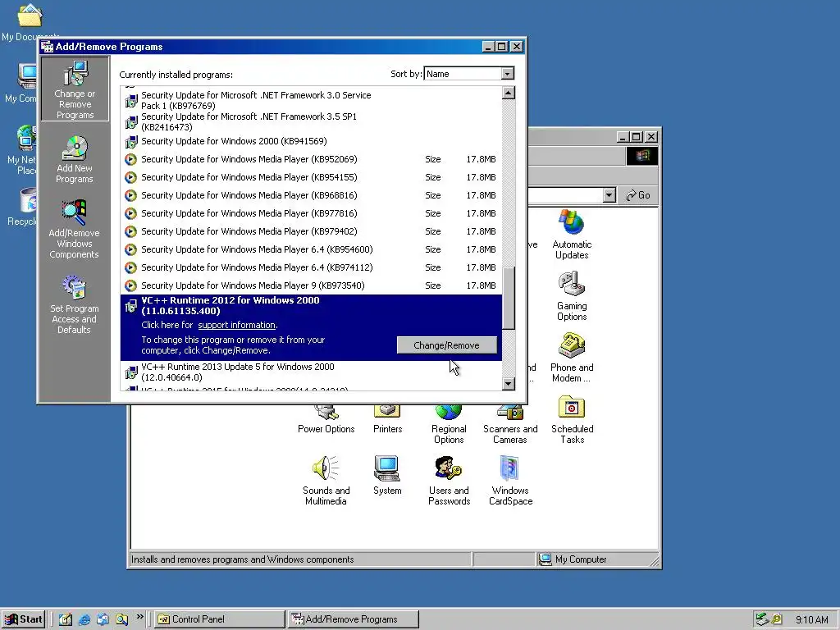The image size is (840, 630).
Task: Open Add/Remove Windows Components
Action: point(74,230)
